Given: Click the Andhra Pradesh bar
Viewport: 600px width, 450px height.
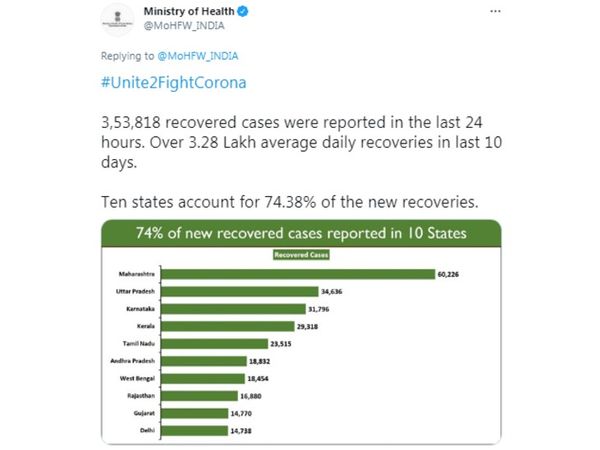Looking at the screenshot, I should (x=204, y=361).
